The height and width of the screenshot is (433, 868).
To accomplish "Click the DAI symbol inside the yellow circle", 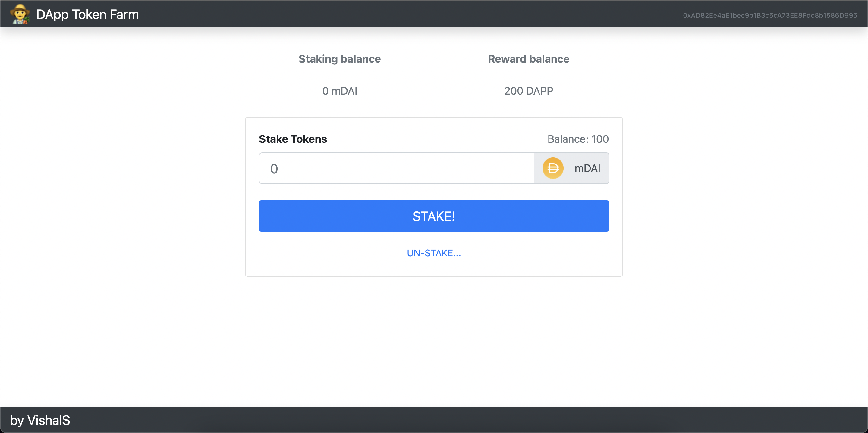I will (x=553, y=168).
